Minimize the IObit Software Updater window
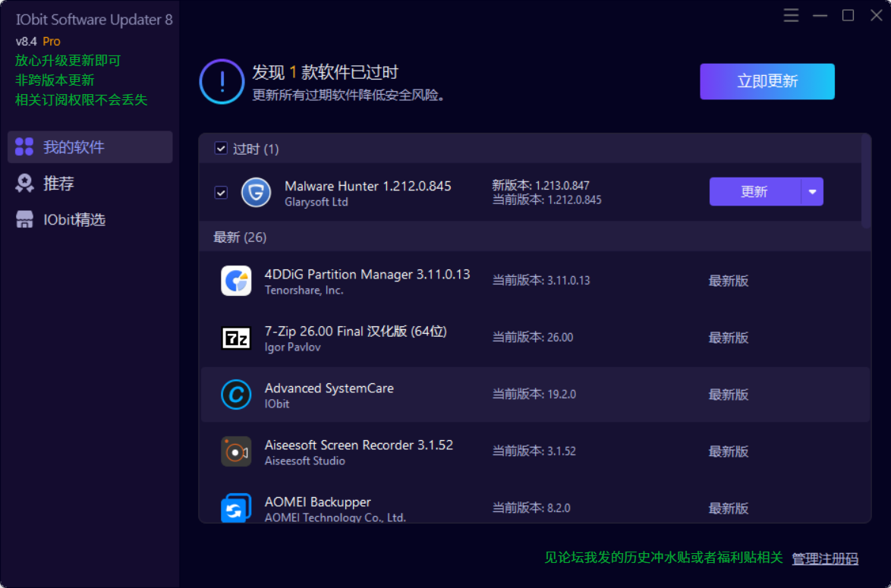The height and width of the screenshot is (588, 891). 820,16
